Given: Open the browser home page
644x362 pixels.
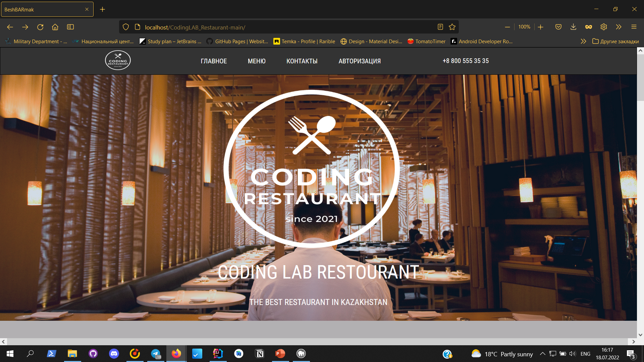Looking at the screenshot, I should tap(55, 27).
